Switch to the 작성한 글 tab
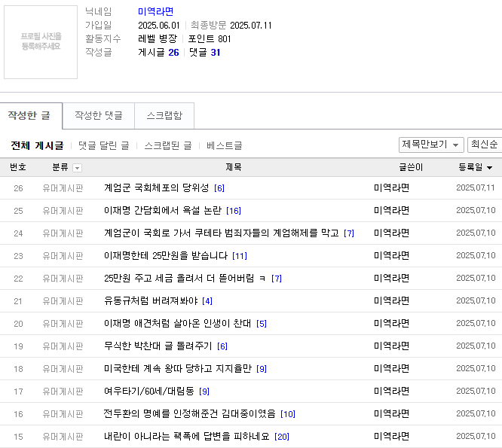 31,116
